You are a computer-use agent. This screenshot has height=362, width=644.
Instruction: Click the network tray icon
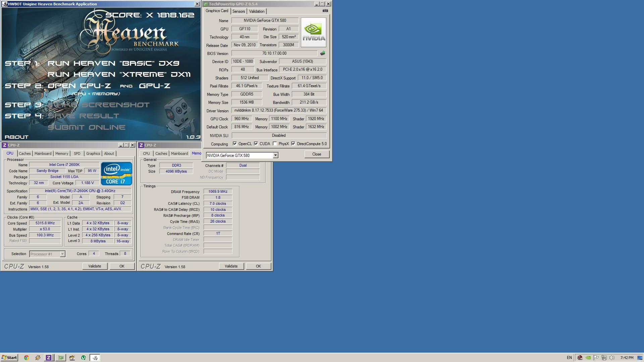pyautogui.click(x=604, y=358)
